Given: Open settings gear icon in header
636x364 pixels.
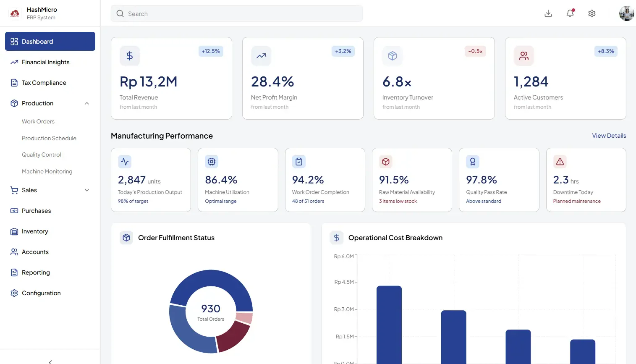Looking at the screenshot, I should click(592, 13).
